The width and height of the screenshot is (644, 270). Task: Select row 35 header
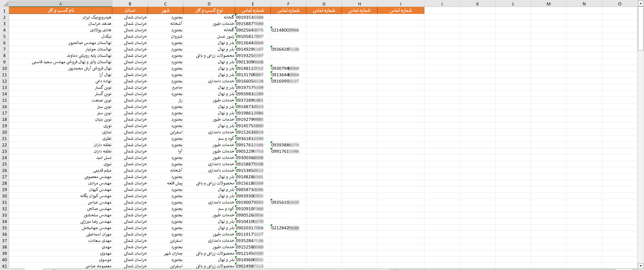pyautogui.click(x=5, y=228)
